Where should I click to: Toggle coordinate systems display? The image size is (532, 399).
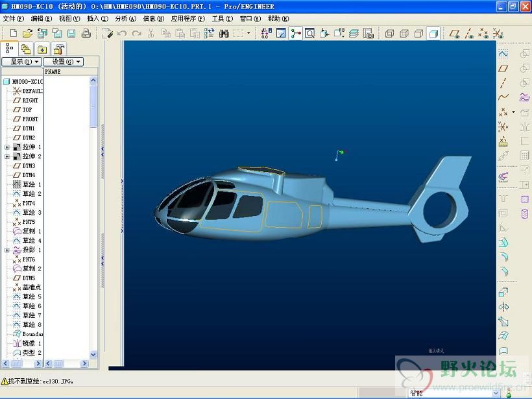tap(498, 33)
